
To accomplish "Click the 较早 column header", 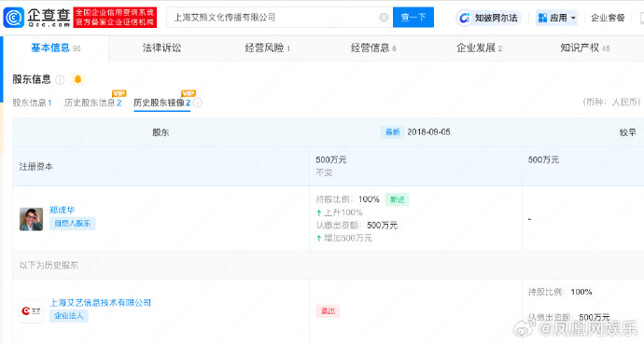I will click(627, 132).
